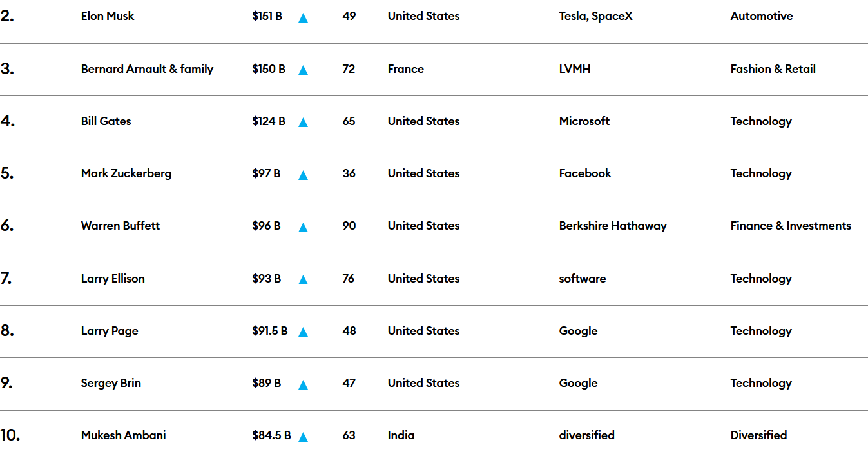The height and width of the screenshot is (456, 868).
Task: Select the Fashion & Retail industry label
Action: (773, 69)
